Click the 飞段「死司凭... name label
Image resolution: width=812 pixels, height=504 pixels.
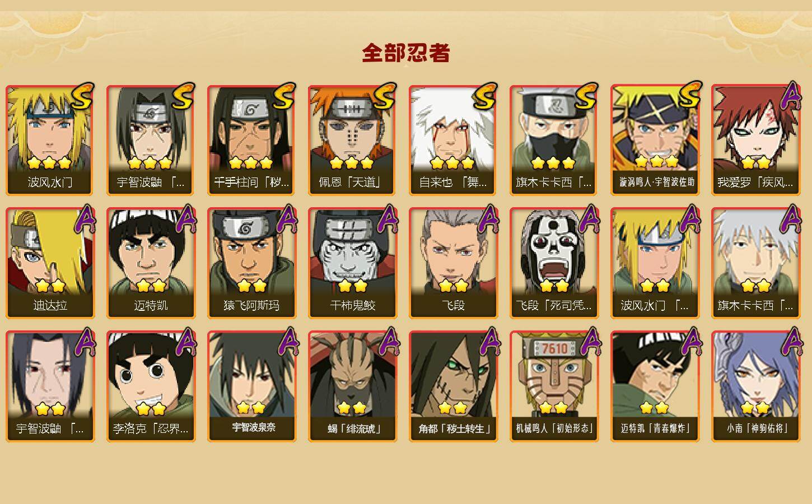[x=554, y=306]
